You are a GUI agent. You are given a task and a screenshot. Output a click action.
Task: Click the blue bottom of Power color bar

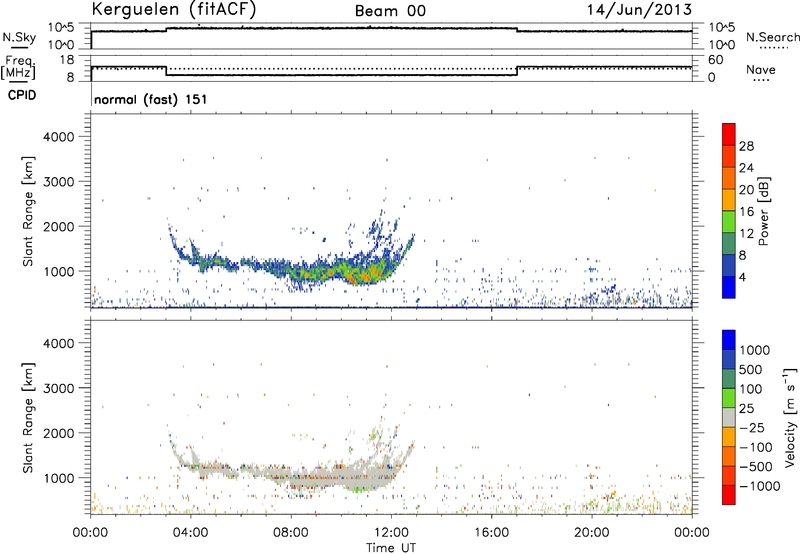(x=729, y=287)
